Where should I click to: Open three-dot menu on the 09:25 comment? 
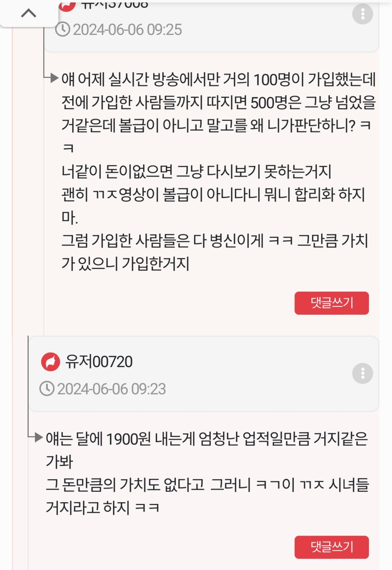tap(362, 14)
